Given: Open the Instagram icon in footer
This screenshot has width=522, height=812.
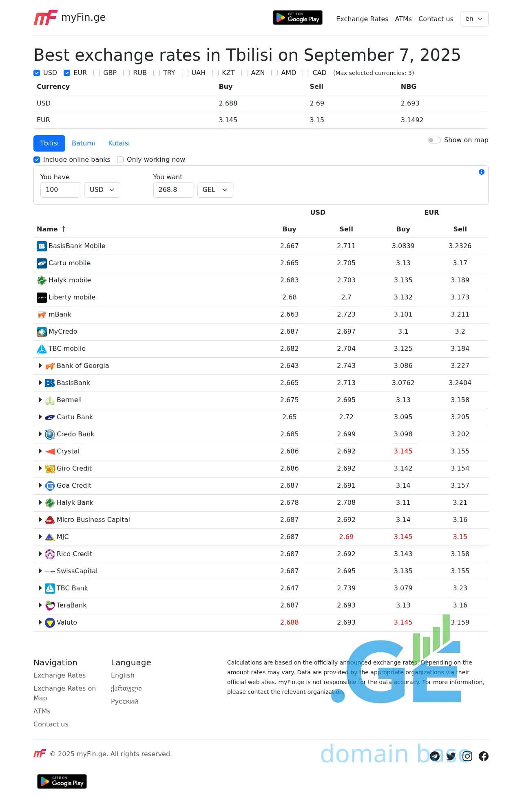Looking at the screenshot, I should (x=467, y=756).
